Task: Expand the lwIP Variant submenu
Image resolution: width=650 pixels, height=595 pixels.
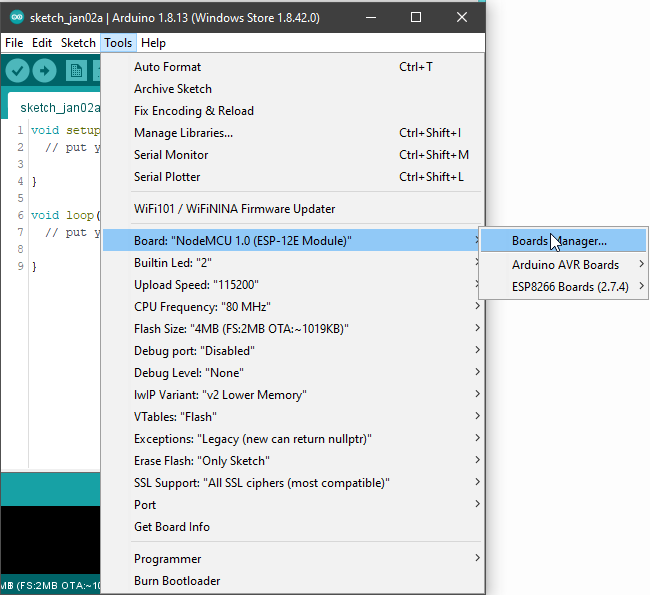Action: tap(293, 394)
